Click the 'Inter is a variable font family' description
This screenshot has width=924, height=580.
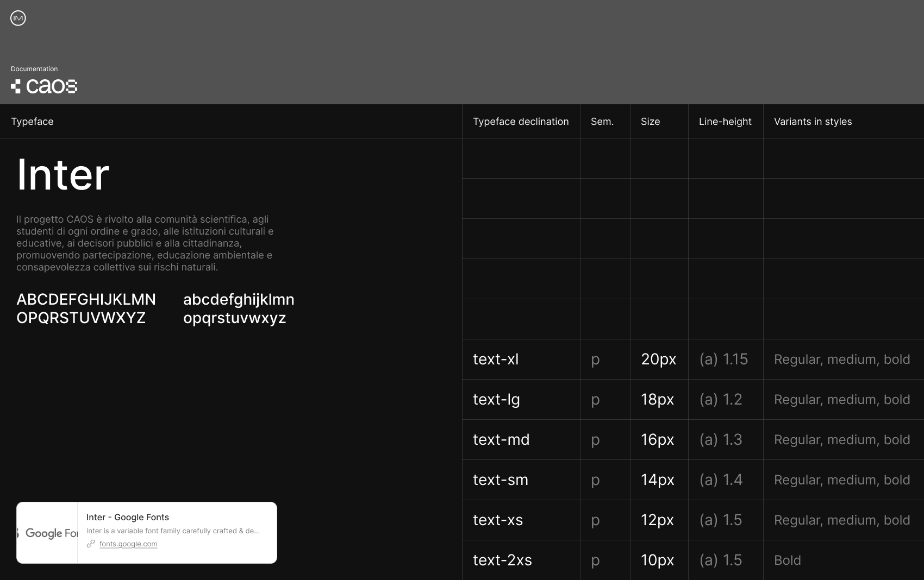point(173,531)
